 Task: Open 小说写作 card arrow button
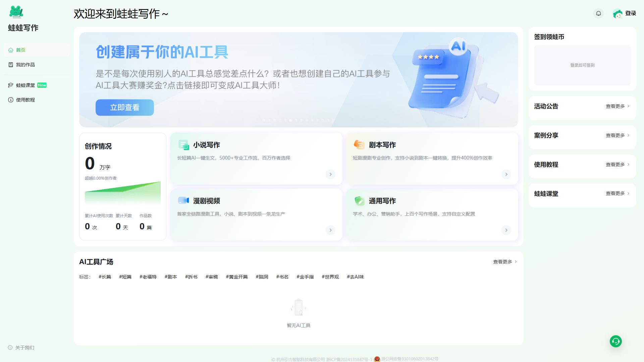(330, 174)
